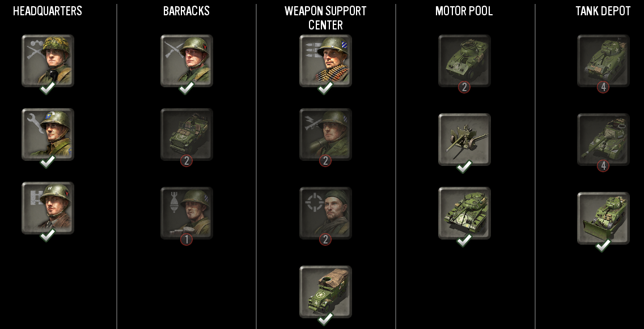The width and height of the screenshot is (644, 329).
Task: Pick the Jeep vehicle in Barracks
Action: click(187, 134)
